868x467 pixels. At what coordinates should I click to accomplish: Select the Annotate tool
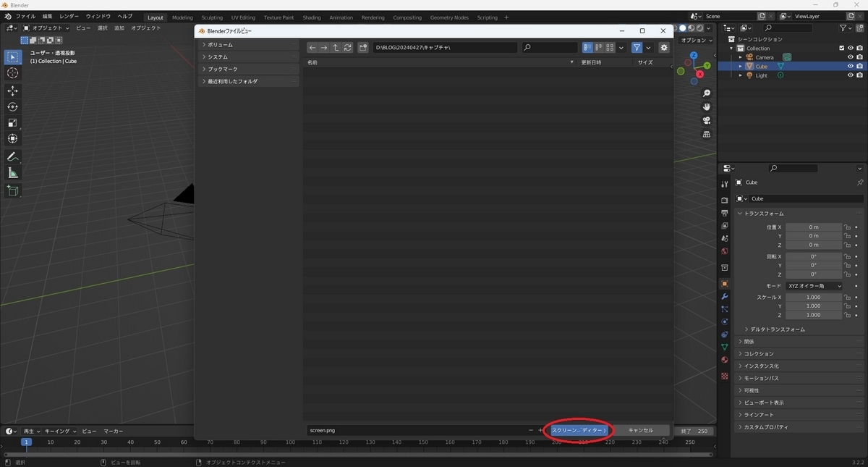(13, 156)
